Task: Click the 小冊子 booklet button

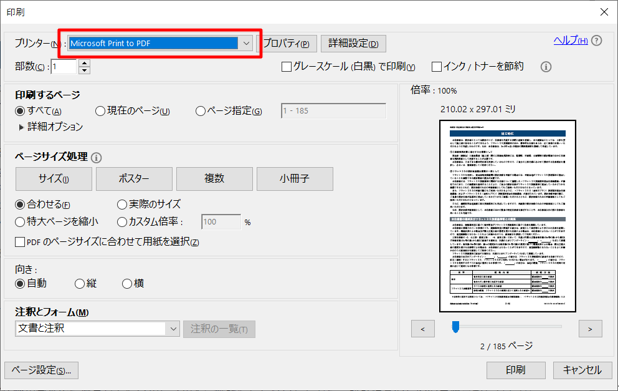Action: pos(295,179)
